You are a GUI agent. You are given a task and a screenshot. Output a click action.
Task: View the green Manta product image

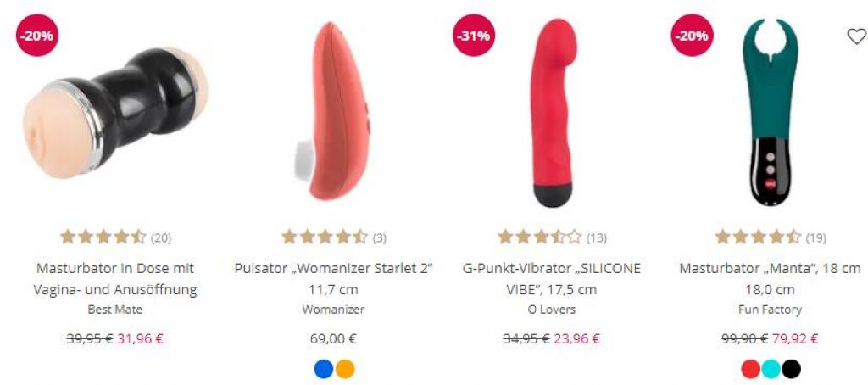pyautogui.click(x=771, y=113)
